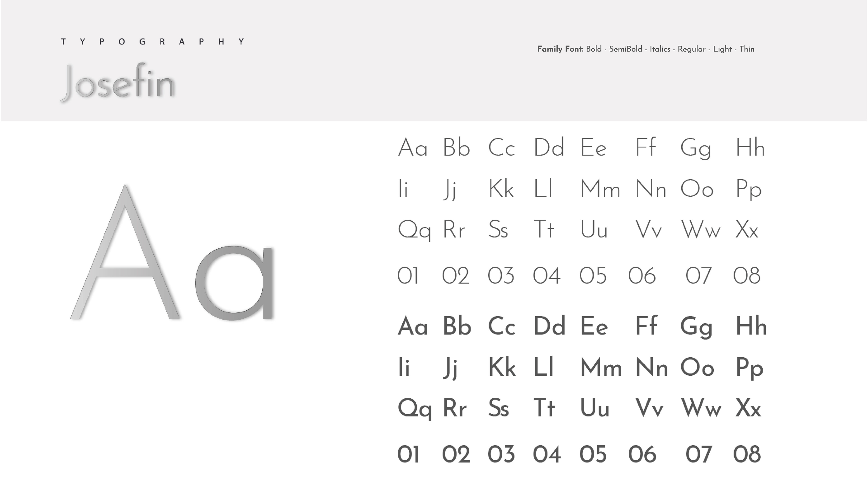Viewport: 868px width, 488px height.
Task: Select the Bold style in font family list
Action: click(594, 49)
